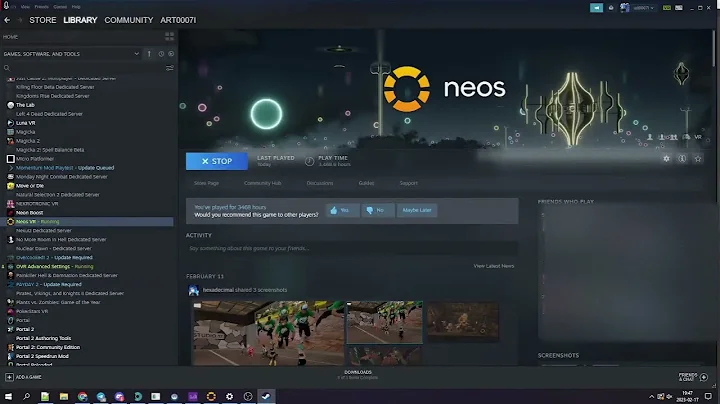The width and height of the screenshot is (720, 404).
Task: Open Chrome from the taskbar
Action: coord(82,396)
